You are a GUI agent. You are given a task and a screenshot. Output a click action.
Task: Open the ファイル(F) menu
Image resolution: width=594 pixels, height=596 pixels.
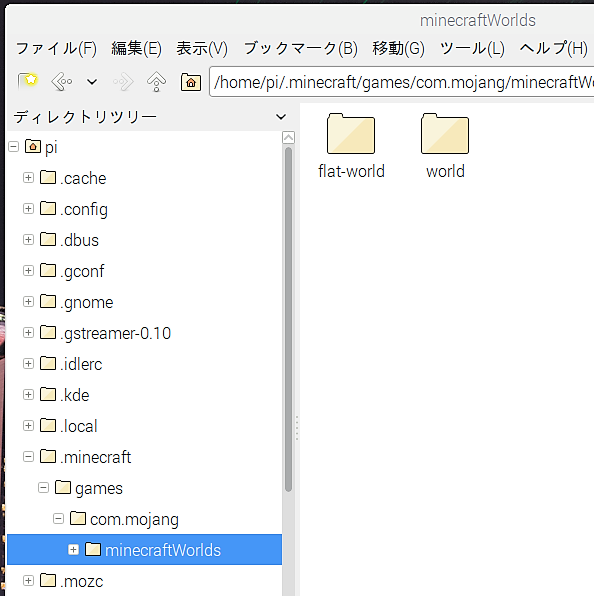[56, 49]
